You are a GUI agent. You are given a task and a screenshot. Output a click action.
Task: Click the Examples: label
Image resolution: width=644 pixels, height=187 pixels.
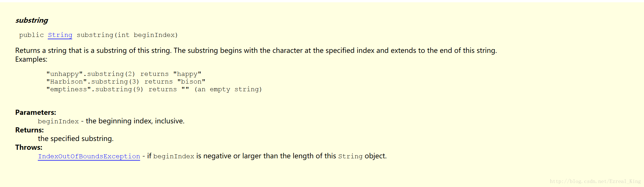tap(31, 59)
